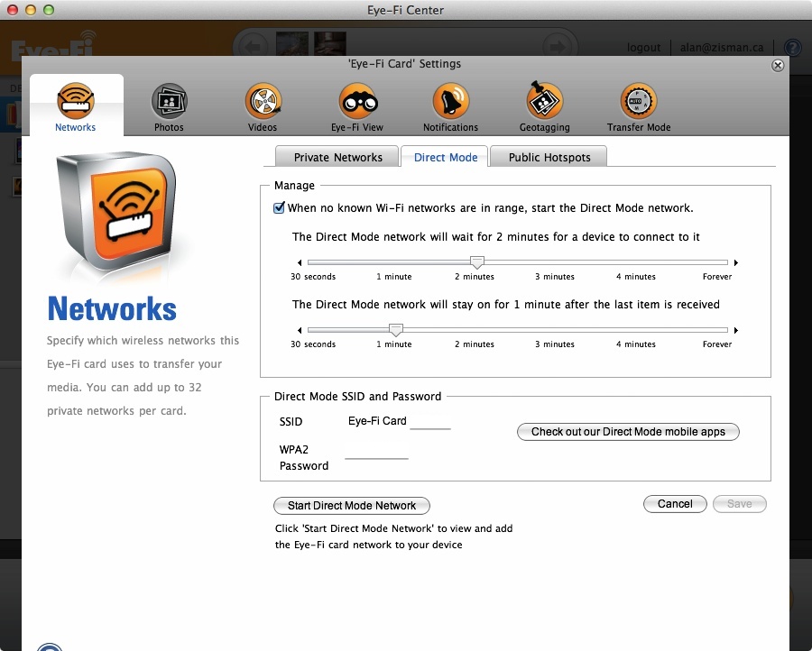The image size is (812, 651).
Task: Open the Eye-Fi View binoculars section
Action: click(357, 106)
